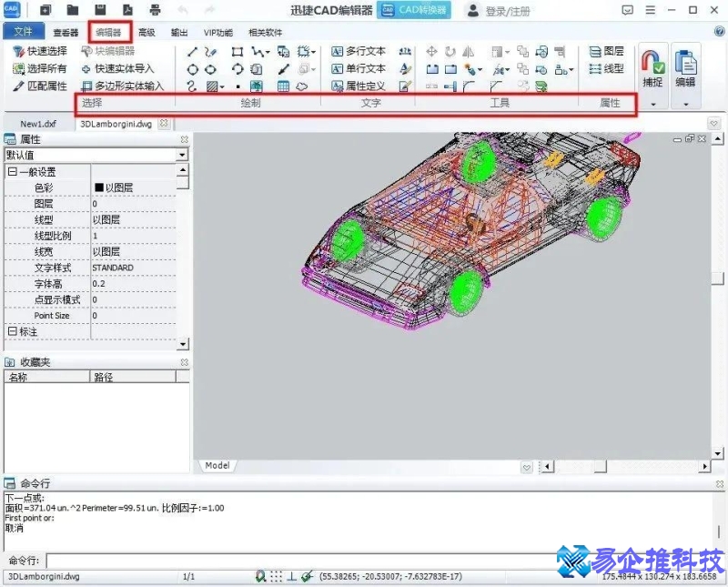Click the PDF export icon in title bar
The image size is (728, 587).
[x=127, y=10]
